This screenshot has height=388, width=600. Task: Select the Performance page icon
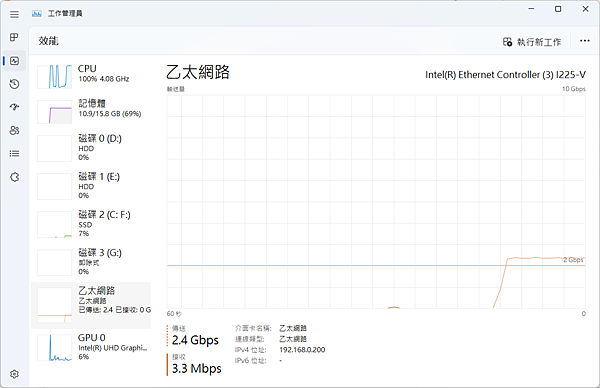coord(15,61)
